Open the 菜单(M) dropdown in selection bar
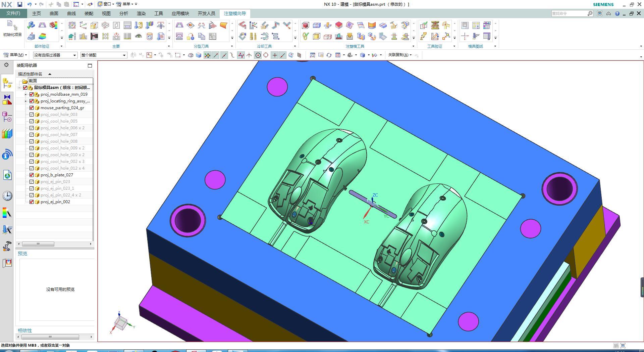Image resolution: width=644 pixels, height=352 pixels. 15,55
